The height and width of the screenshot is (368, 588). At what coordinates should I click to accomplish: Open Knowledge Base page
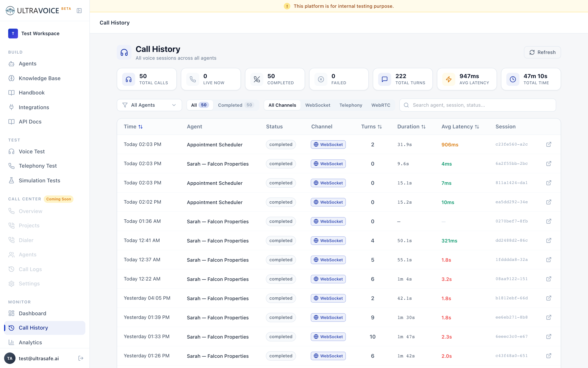click(45, 78)
